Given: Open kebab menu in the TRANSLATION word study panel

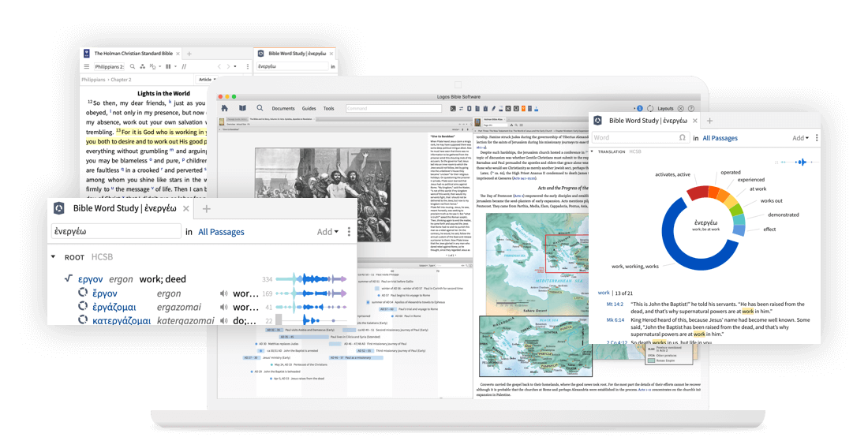Looking at the screenshot, I should coord(817,138).
